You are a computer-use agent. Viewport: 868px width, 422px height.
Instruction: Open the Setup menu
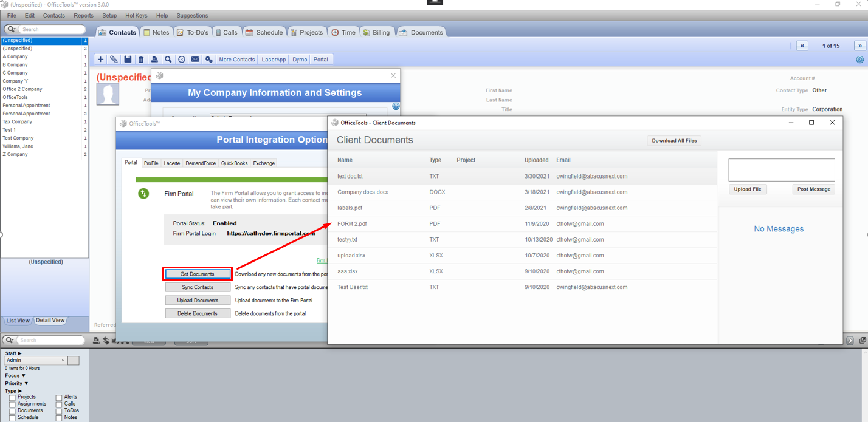click(109, 16)
